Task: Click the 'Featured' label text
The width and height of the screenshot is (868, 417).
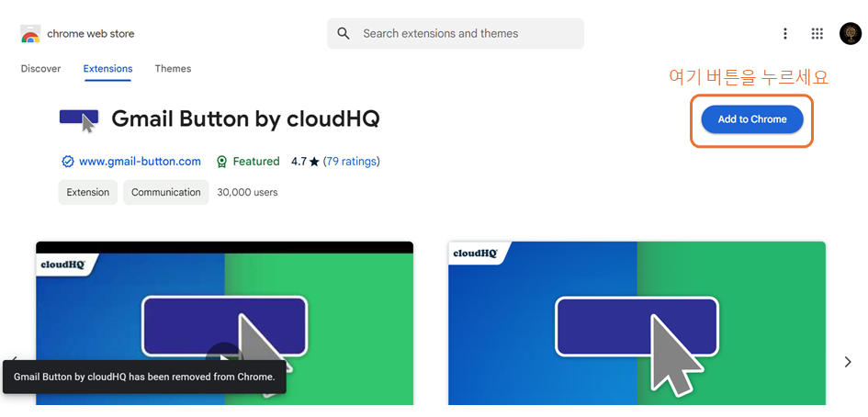Action: (256, 162)
